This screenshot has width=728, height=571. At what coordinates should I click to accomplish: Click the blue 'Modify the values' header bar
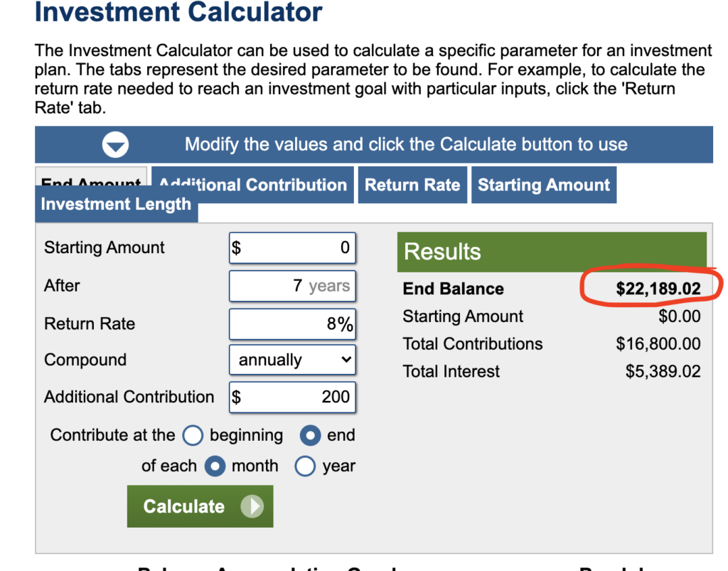(405, 145)
